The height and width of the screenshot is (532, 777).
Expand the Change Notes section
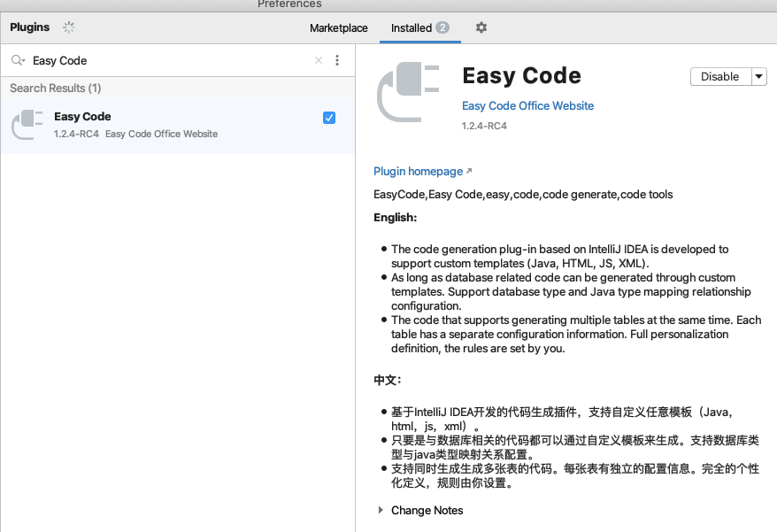380,510
